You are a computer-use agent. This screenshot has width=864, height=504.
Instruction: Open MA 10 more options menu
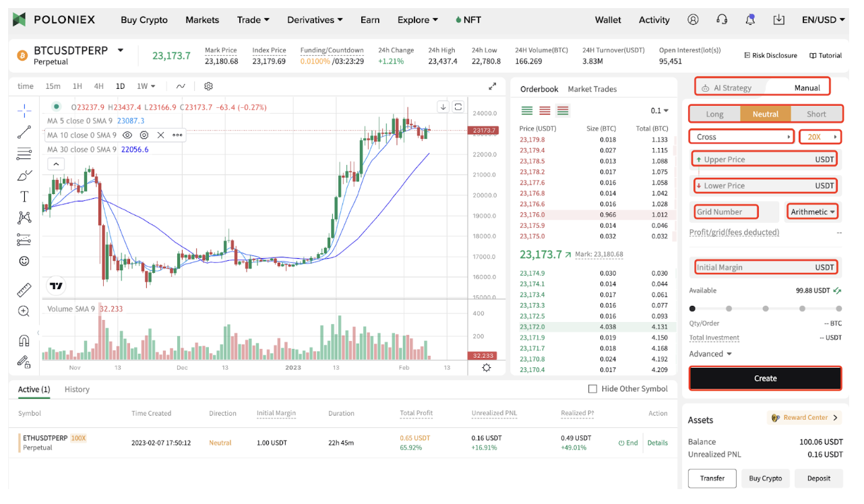click(x=177, y=135)
